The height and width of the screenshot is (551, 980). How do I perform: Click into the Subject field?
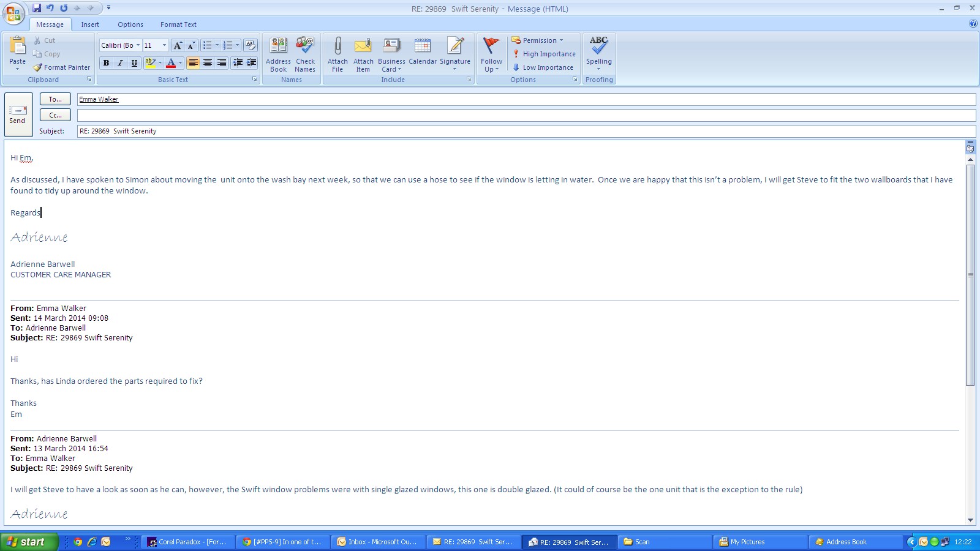click(x=526, y=131)
